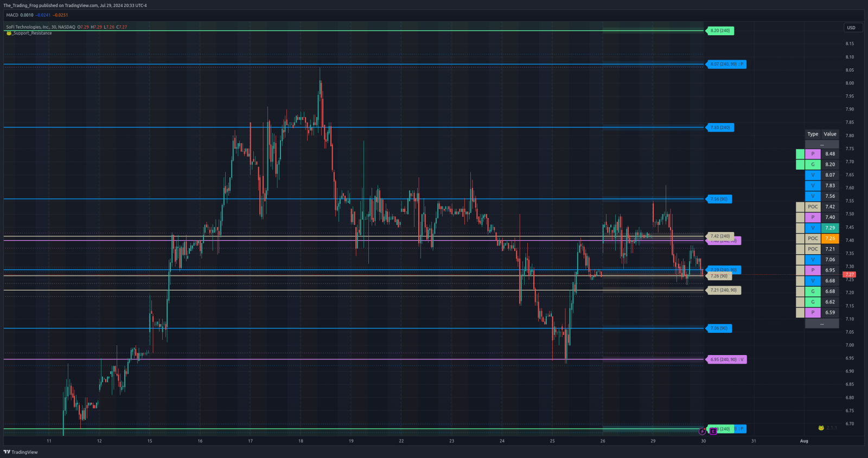Click The_Trading_Frog published header text
Image resolution: width=868 pixels, height=458 pixels.
tap(75, 5)
